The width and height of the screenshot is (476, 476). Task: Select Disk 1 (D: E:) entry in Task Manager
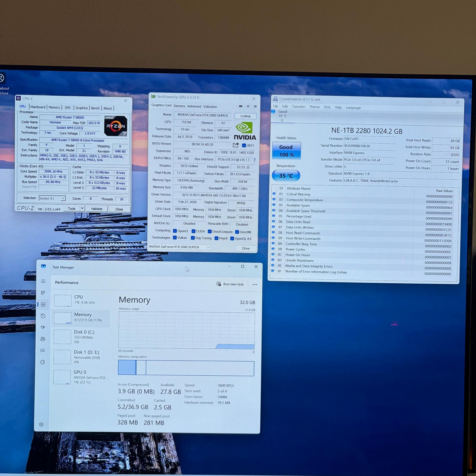pyautogui.click(x=81, y=357)
